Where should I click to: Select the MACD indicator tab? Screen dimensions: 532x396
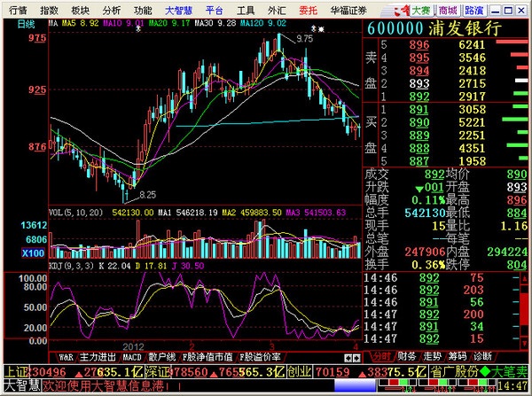coord(131,354)
